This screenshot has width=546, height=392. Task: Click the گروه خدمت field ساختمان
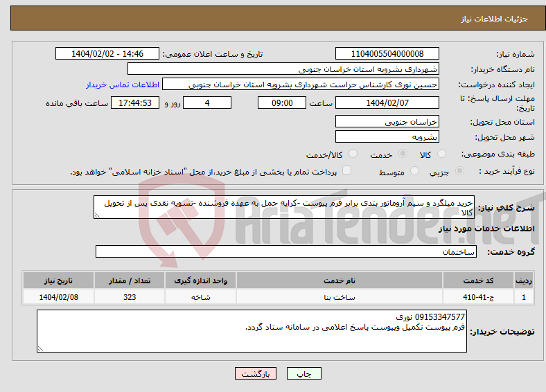[x=286, y=251]
